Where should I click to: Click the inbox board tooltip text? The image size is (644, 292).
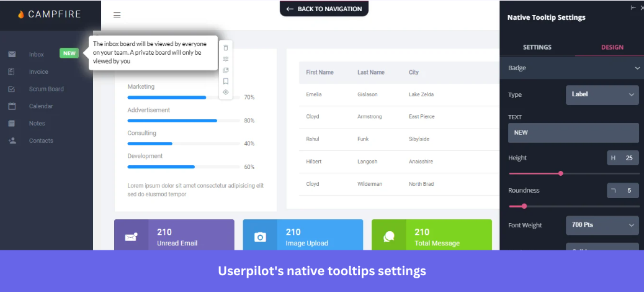[150, 52]
